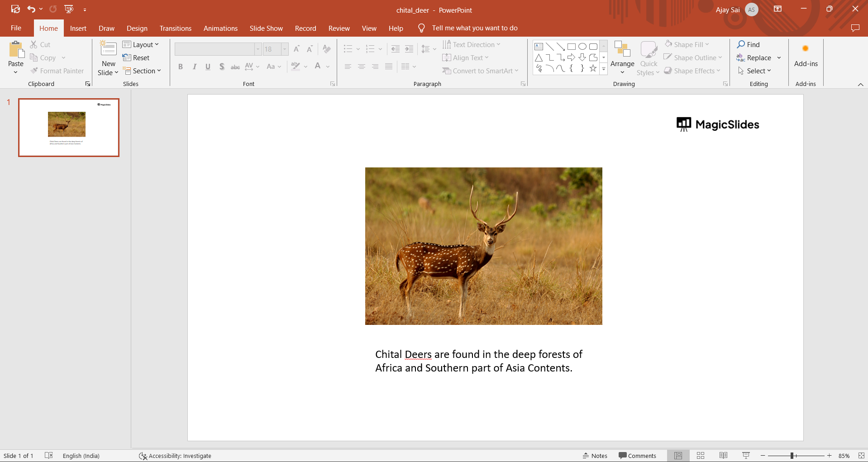Fit slide to current window
Viewport: 868px width, 462px height.
(x=861, y=456)
